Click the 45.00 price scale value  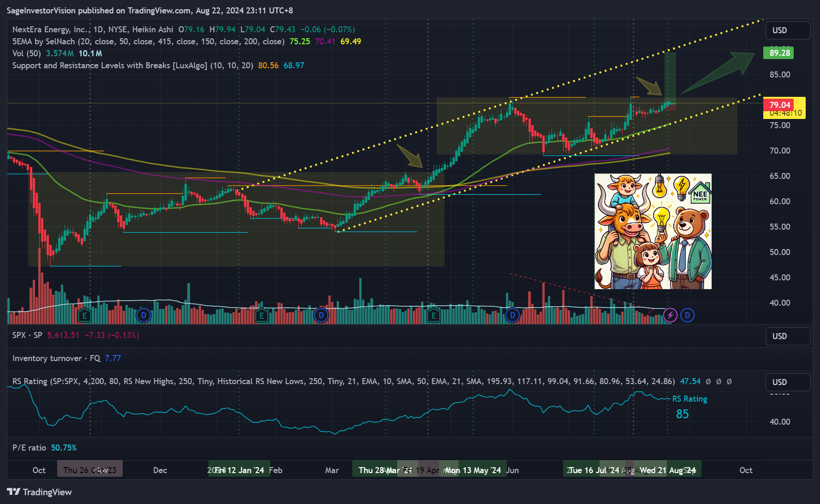click(x=779, y=278)
